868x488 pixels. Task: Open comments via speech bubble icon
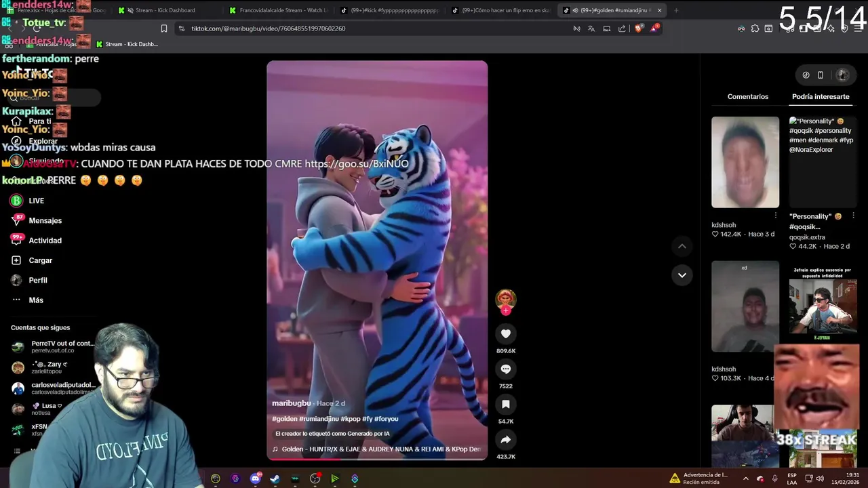(x=505, y=369)
